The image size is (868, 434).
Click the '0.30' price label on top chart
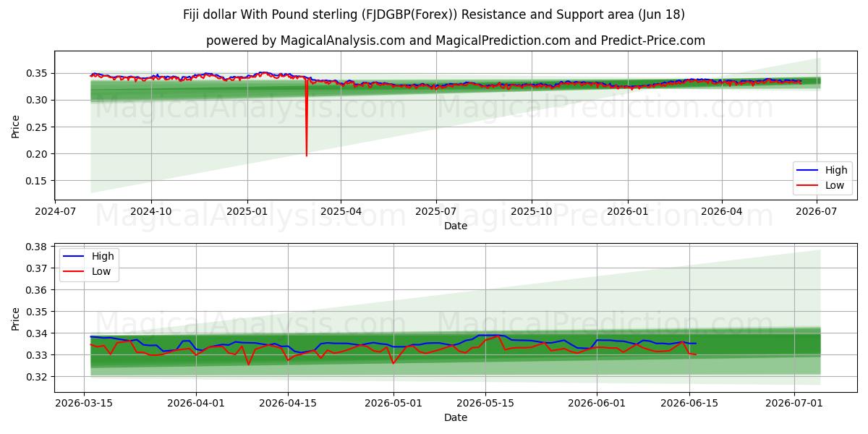tap(38, 100)
